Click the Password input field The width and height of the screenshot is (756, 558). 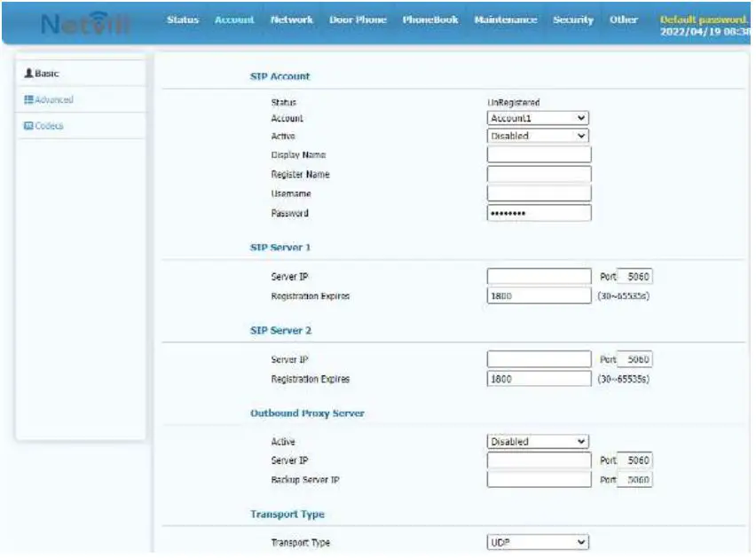click(x=539, y=213)
